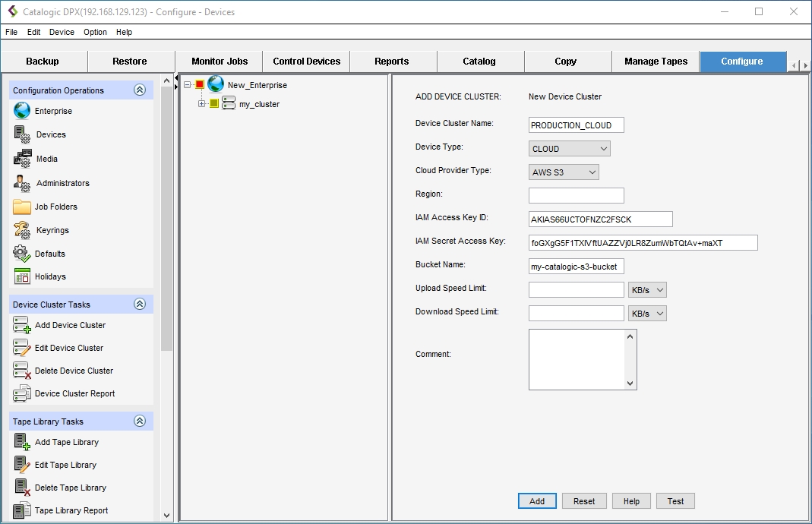Image resolution: width=812 pixels, height=524 pixels.
Task: Click into the Region input field
Action: (576, 196)
